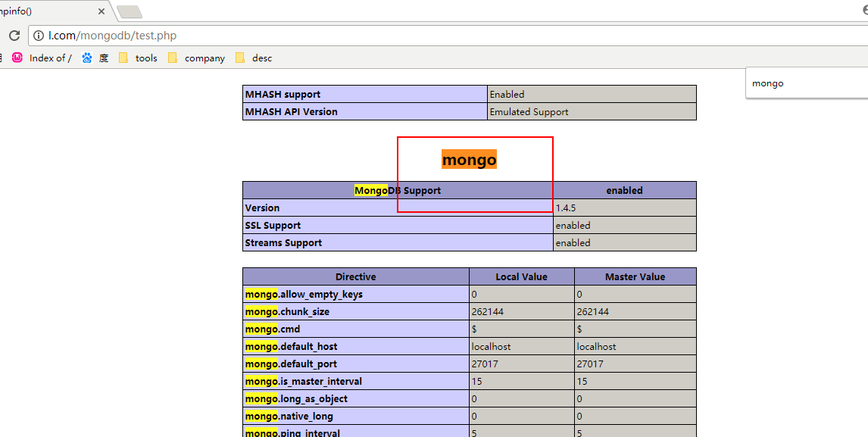Click the 'Local Value' column header
The width and height of the screenshot is (868, 437).
coord(521,277)
